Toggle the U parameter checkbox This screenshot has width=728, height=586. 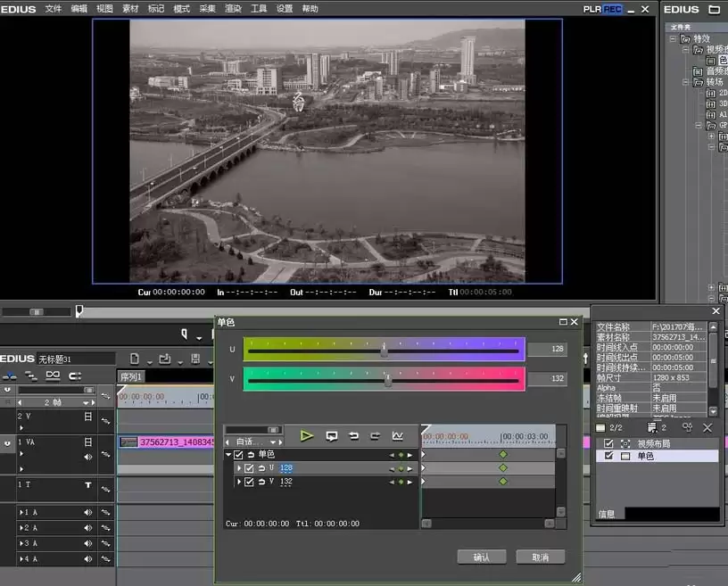click(x=249, y=468)
